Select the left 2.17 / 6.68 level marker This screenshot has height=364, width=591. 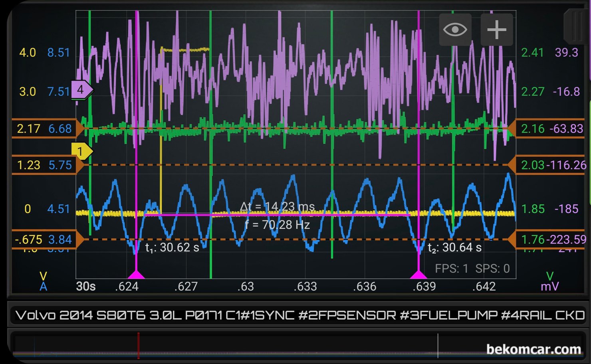pyautogui.click(x=48, y=129)
